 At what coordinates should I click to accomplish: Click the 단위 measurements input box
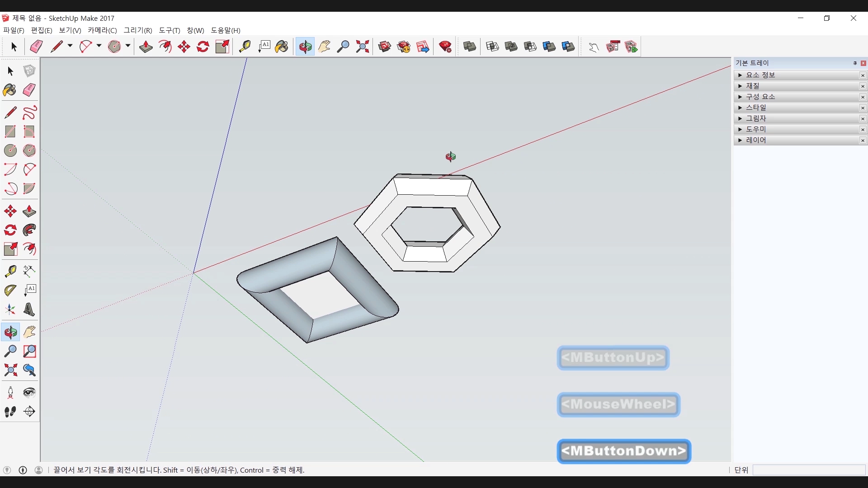pos(808,470)
